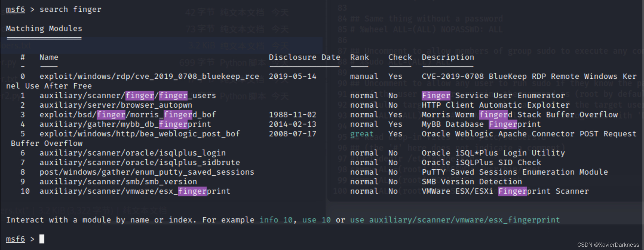Click the 'Matching Modules' heading
This screenshot has width=644, height=250.
[x=44, y=29]
